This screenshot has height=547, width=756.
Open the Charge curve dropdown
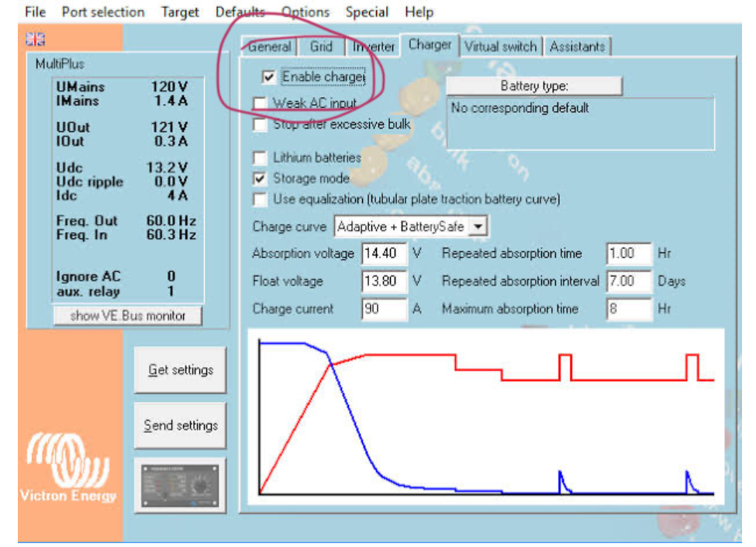click(478, 227)
